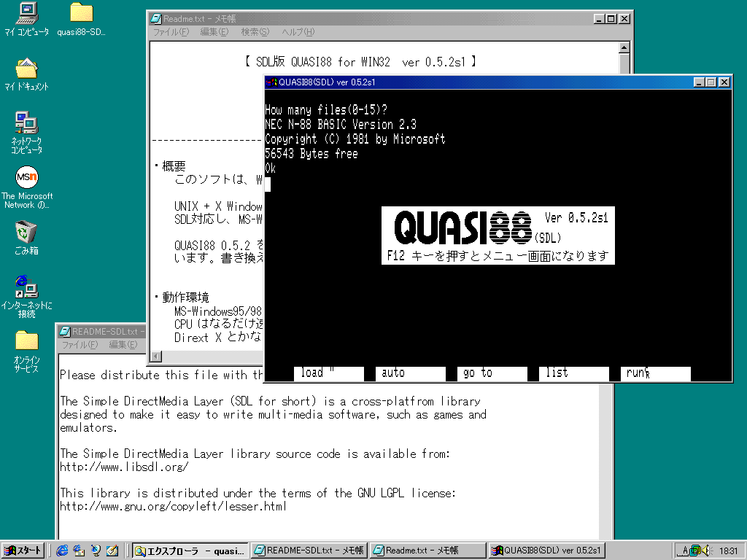Viewport: 747px width, 560px height.
Task: Click the 'auto' function key label
Action: pos(411,373)
